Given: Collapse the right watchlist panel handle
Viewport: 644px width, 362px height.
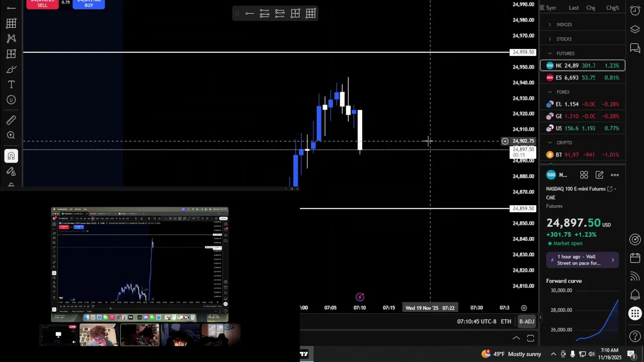Looking at the screenshot, I should [x=540, y=317].
